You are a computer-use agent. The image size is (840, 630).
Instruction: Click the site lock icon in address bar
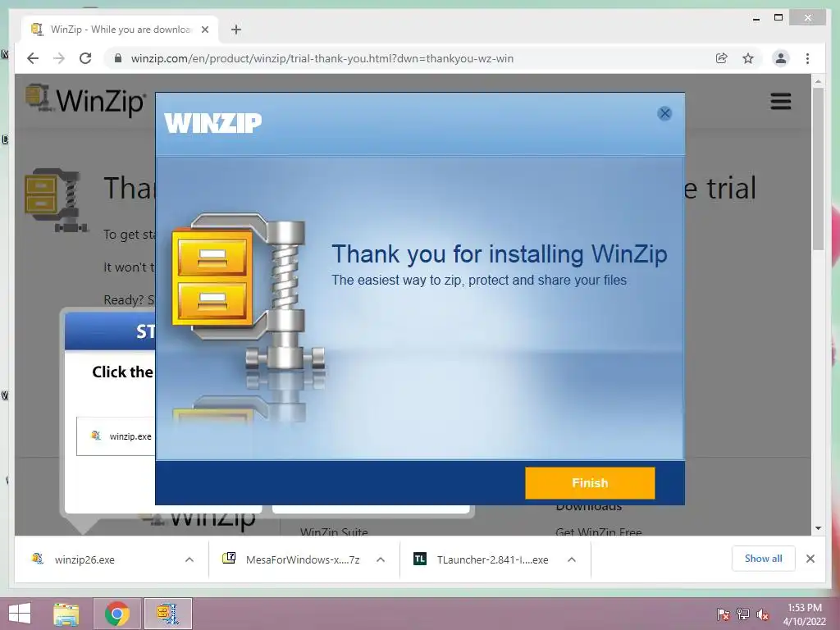(x=118, y=58)
